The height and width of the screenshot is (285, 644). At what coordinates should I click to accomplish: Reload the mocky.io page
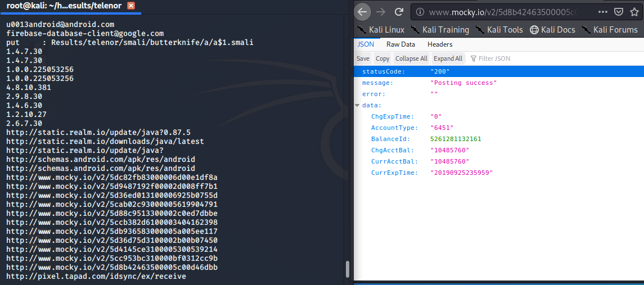(399, 12)
